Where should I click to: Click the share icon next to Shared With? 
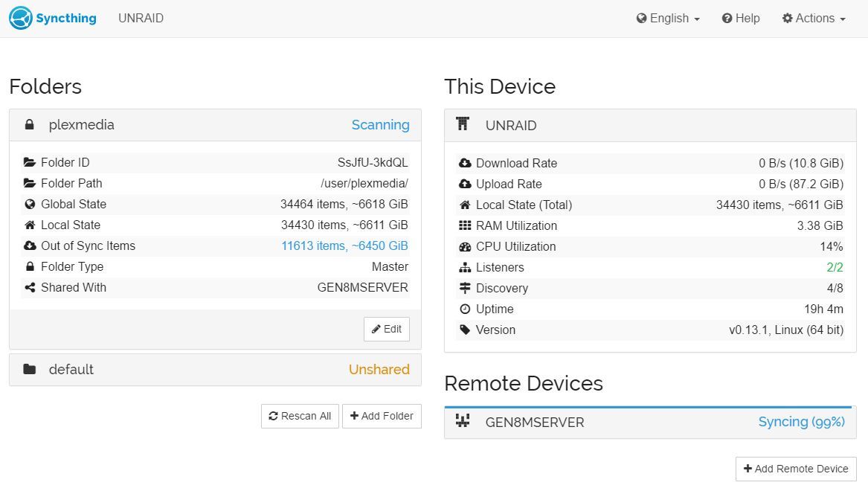[x=30, y=287]
